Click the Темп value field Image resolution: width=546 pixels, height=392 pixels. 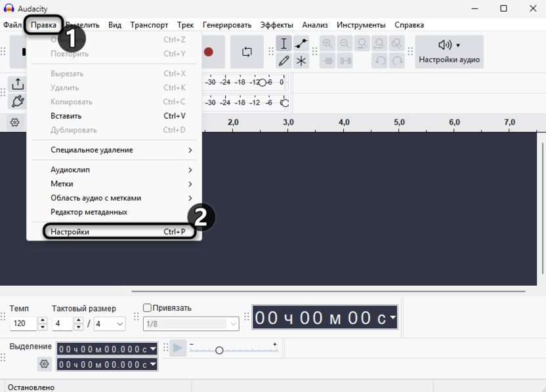coord(23,324)
